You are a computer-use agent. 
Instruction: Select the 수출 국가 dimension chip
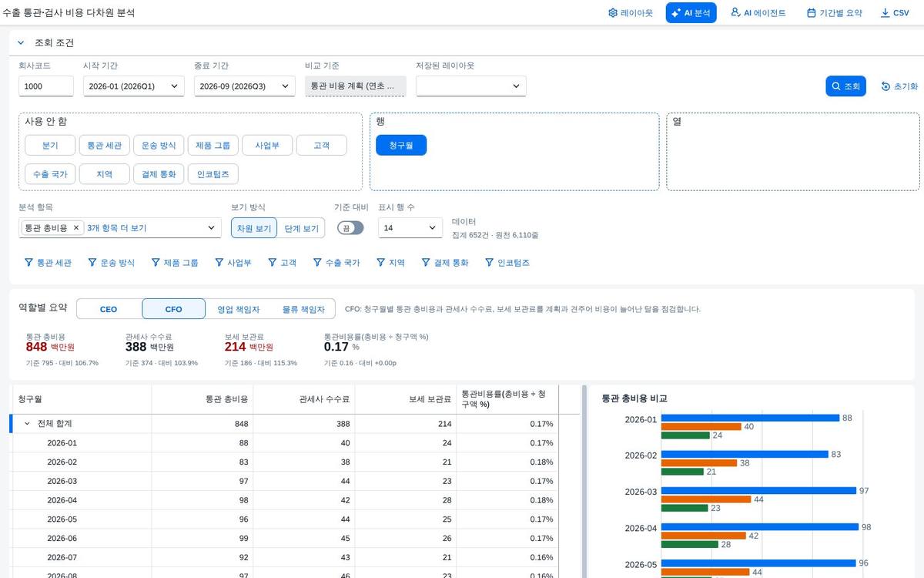pos(50,174)
